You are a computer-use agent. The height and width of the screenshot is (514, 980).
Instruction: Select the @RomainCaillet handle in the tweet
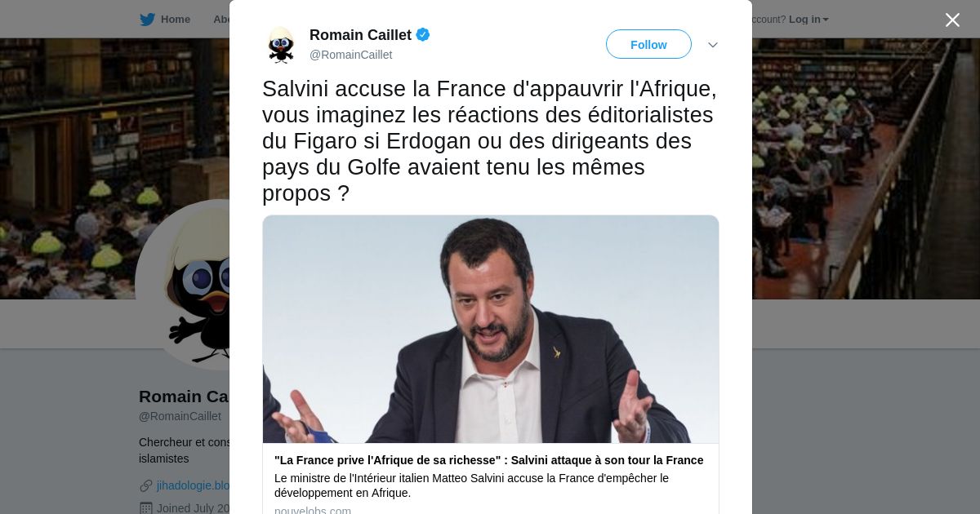point(350,55)
